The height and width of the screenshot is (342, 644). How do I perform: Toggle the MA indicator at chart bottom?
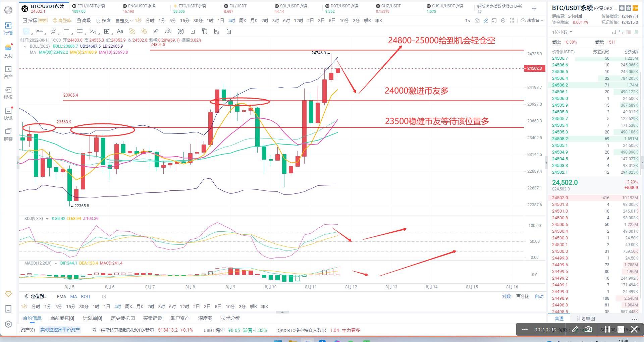pos(73,297)
